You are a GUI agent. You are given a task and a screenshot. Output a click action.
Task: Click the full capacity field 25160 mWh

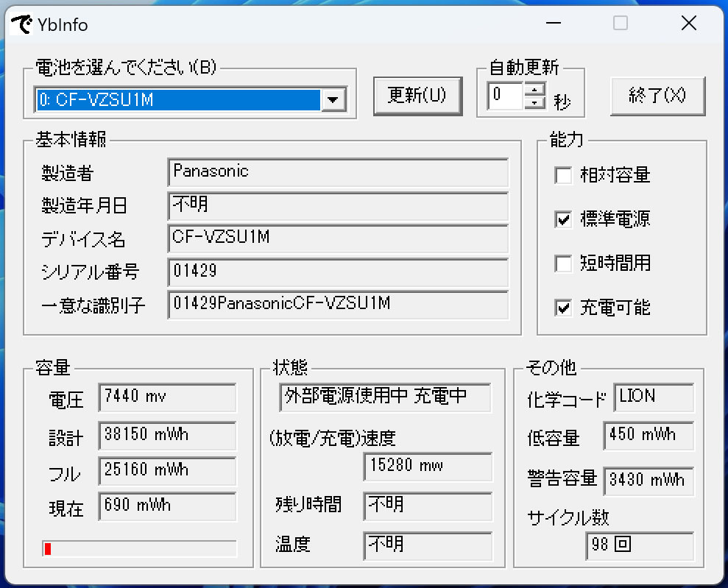167,470
